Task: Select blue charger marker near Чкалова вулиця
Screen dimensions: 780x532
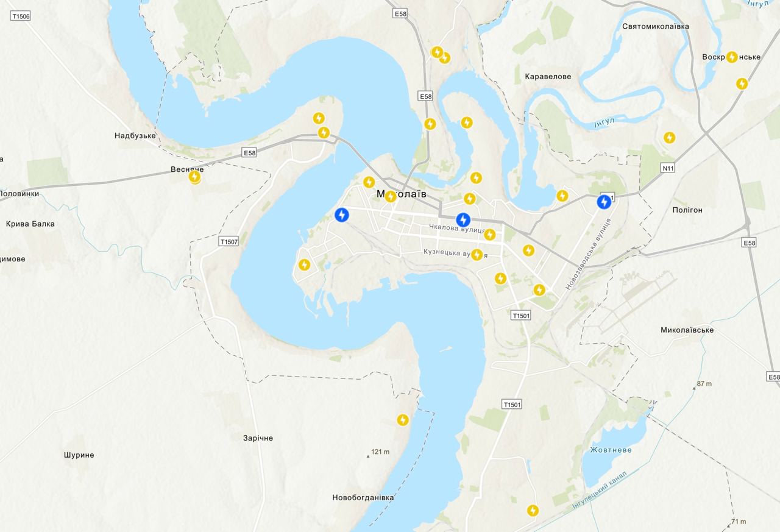Action: click(x=463, y=219)
